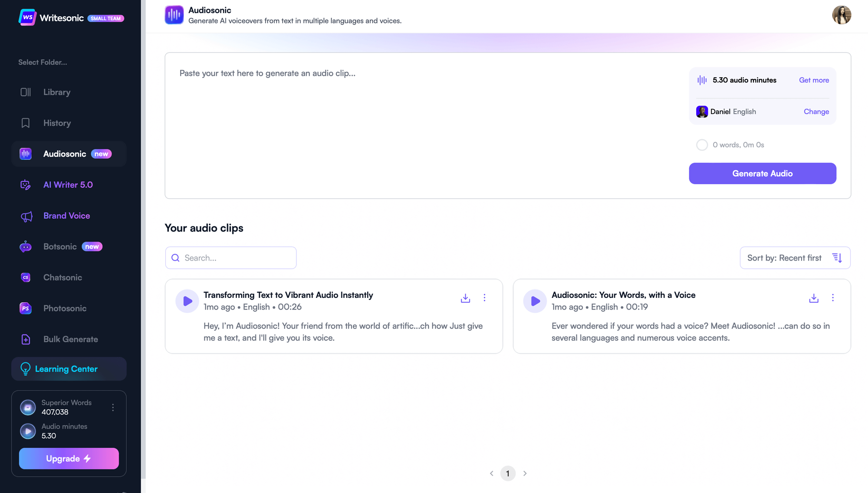Play the 'Transforming Text to Vibrant Audio' clip
The height and width of the screenshot is (493, 868).
click(x=187, y=300)
